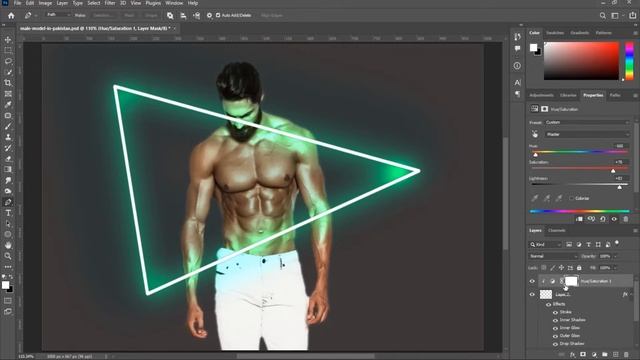Open the Preset Custom dropdown
The width and height of the screenshot is (640, 360).
(x=587, y=122)
